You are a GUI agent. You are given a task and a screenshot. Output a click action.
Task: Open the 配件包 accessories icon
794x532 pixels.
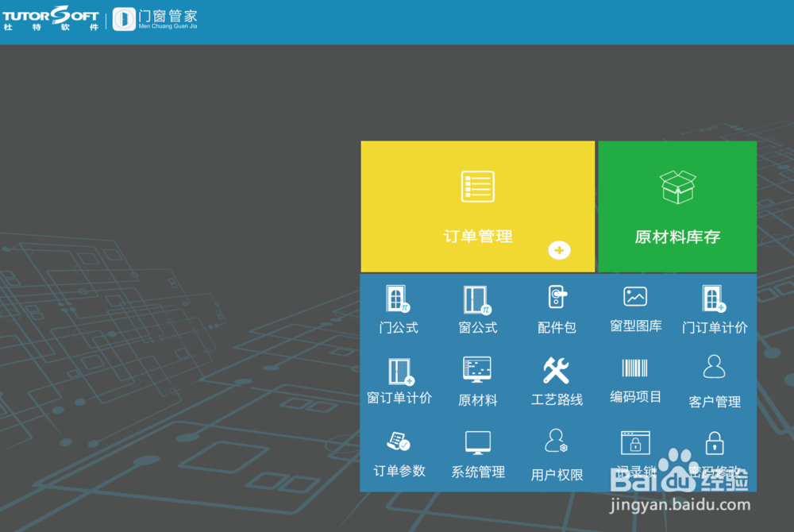click(557, 297)
